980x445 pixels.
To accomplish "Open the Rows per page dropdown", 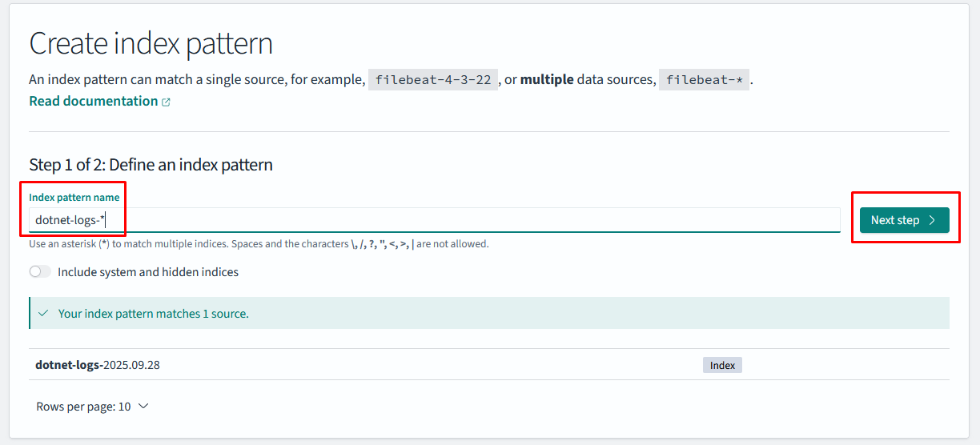I will [x=92, y=407].
